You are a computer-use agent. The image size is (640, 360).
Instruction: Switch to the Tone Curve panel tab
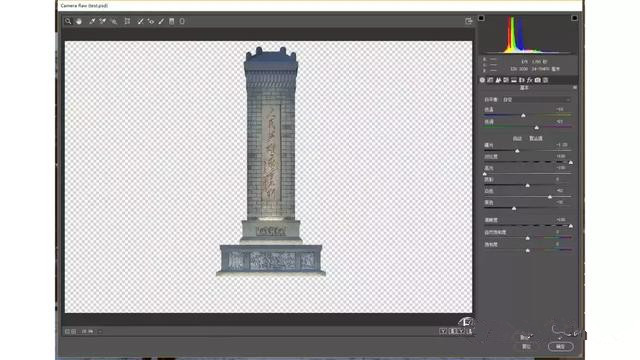click(490, 80)
